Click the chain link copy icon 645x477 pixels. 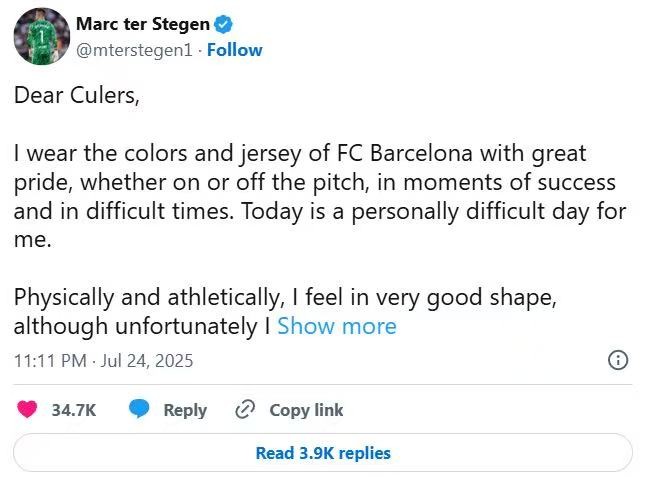tap(245, 409)
